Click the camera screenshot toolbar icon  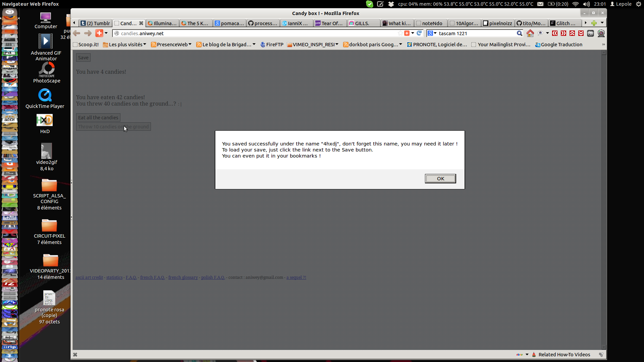click(x=590, y=33)
